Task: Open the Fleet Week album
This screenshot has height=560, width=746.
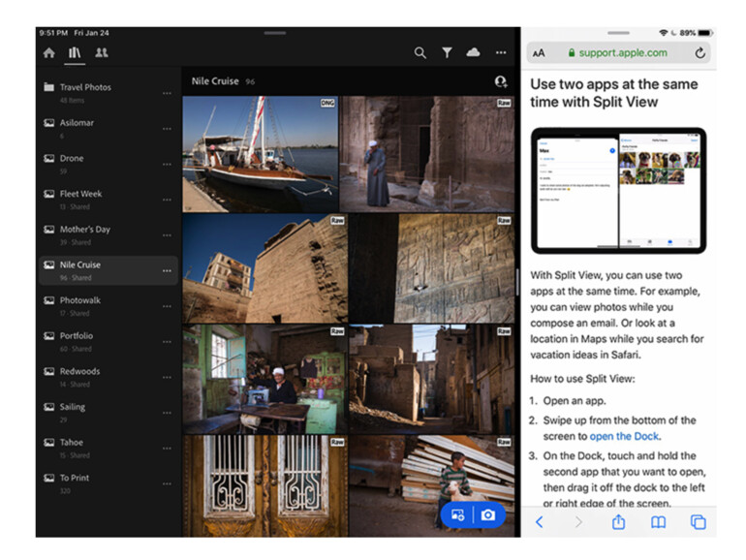Action: 109,200
